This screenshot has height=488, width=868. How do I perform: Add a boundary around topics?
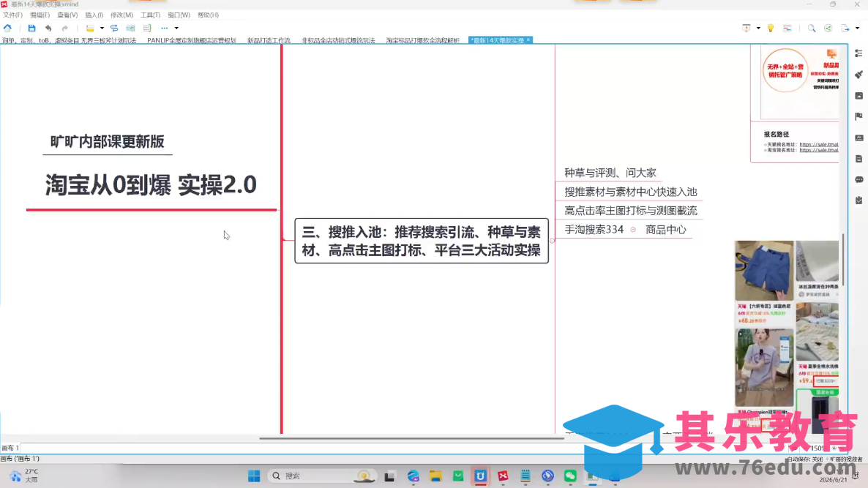(131, 28)
